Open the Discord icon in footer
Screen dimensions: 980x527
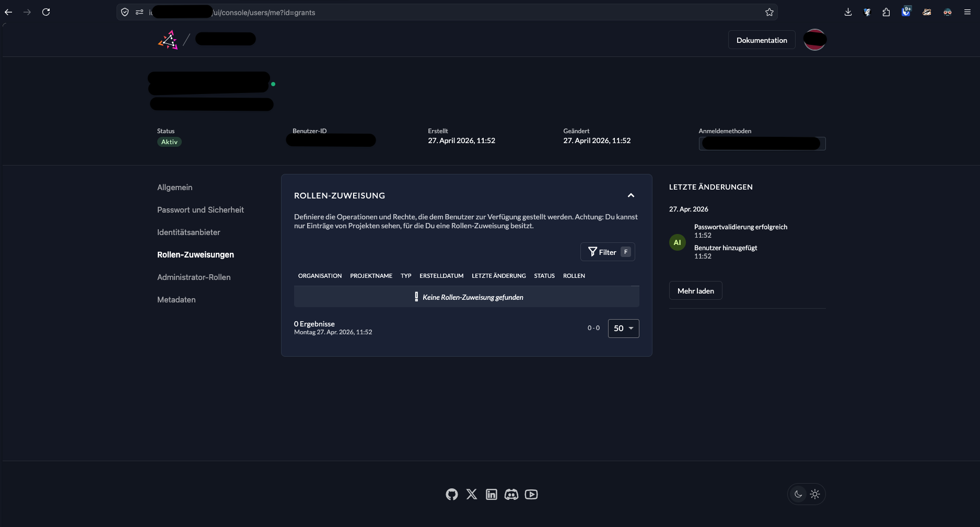coord(511,494)
